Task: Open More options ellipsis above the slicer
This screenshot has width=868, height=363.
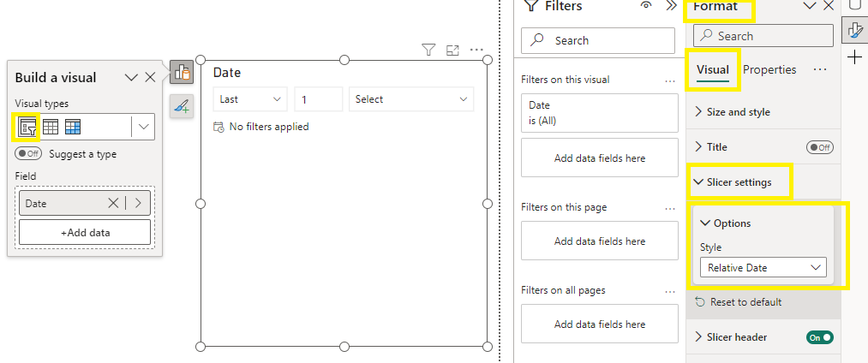Action: [476, 50]
